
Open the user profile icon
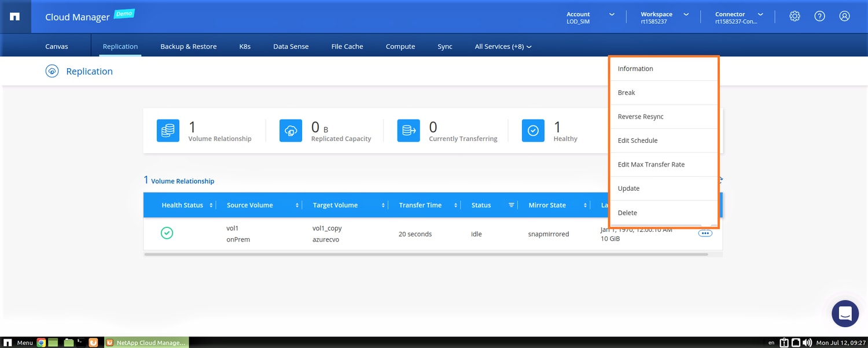(x=844, y=16)
